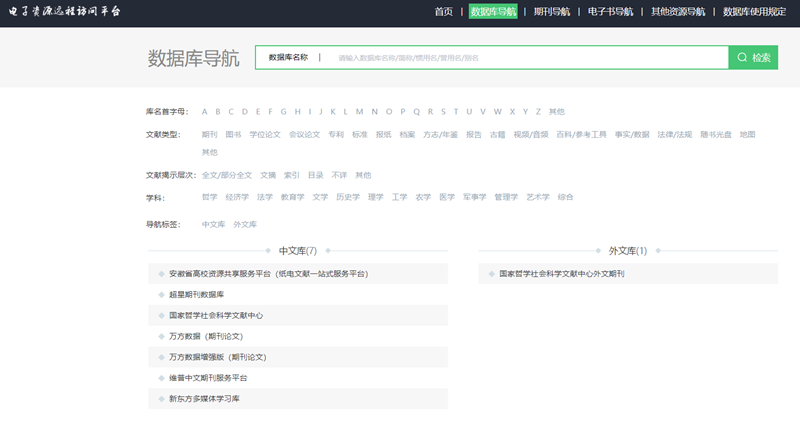Click the diamond icon beside 新东方多媒体学习库
The width and height of the screenshot is (800, 432).
point(160,398)
